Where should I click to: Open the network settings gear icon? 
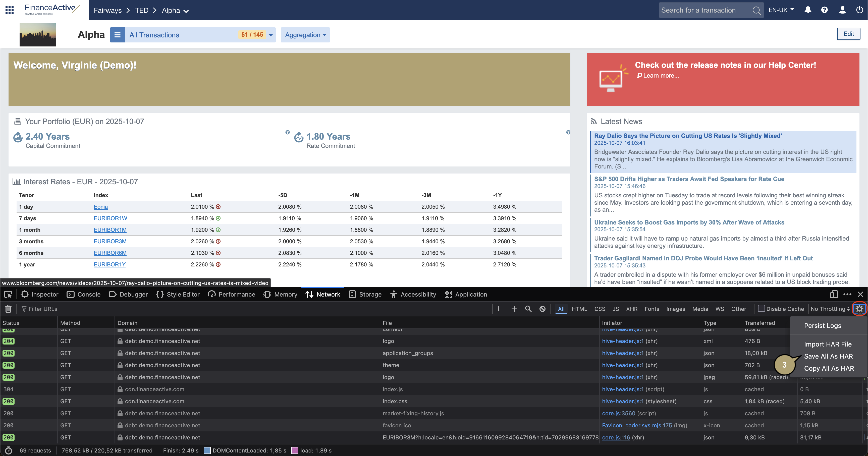[859, 309]
